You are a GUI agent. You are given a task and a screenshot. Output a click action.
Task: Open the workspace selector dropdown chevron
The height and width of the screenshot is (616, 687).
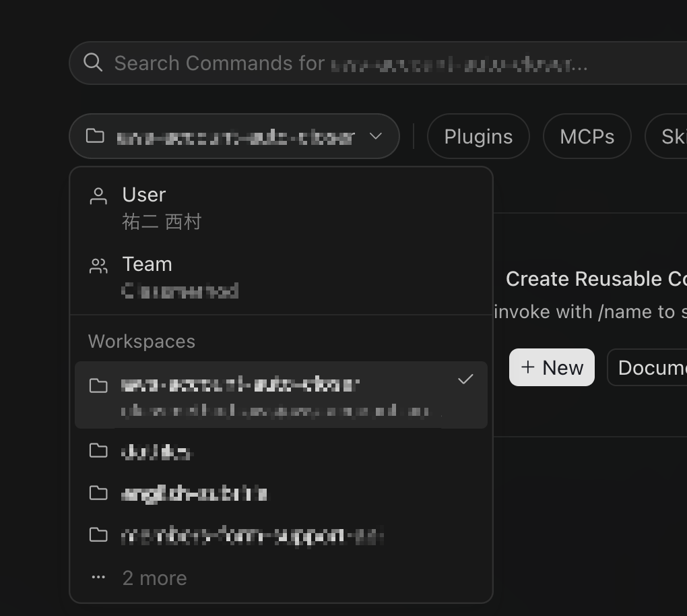375,136
